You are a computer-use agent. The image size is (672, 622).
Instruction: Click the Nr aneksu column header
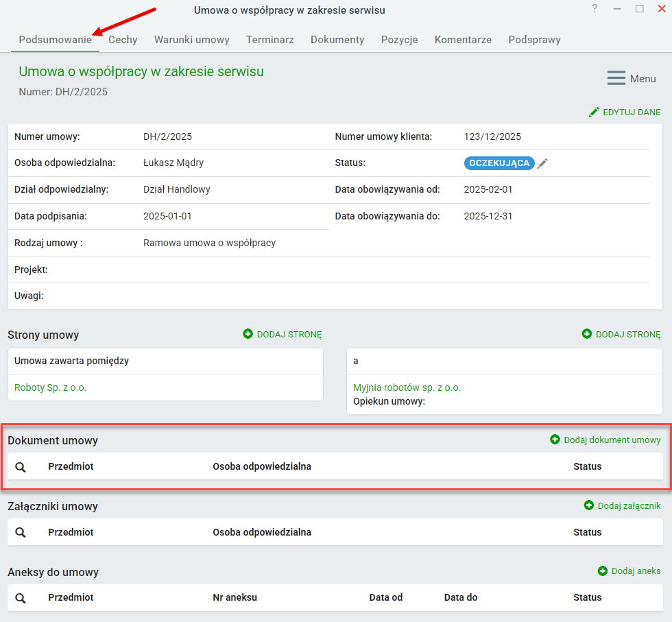click(x=235, y=597)
